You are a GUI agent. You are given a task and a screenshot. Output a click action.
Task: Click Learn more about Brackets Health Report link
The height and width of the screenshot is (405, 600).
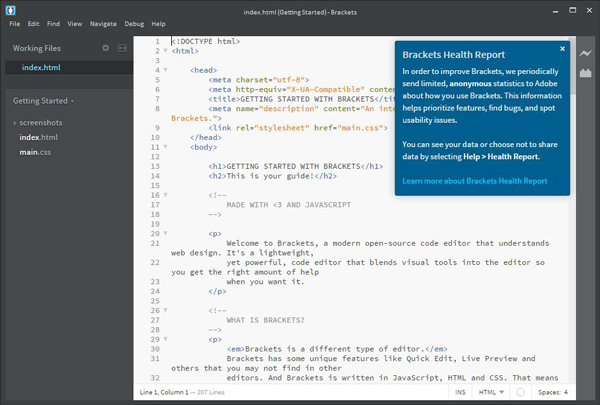(x=474, y=181)
